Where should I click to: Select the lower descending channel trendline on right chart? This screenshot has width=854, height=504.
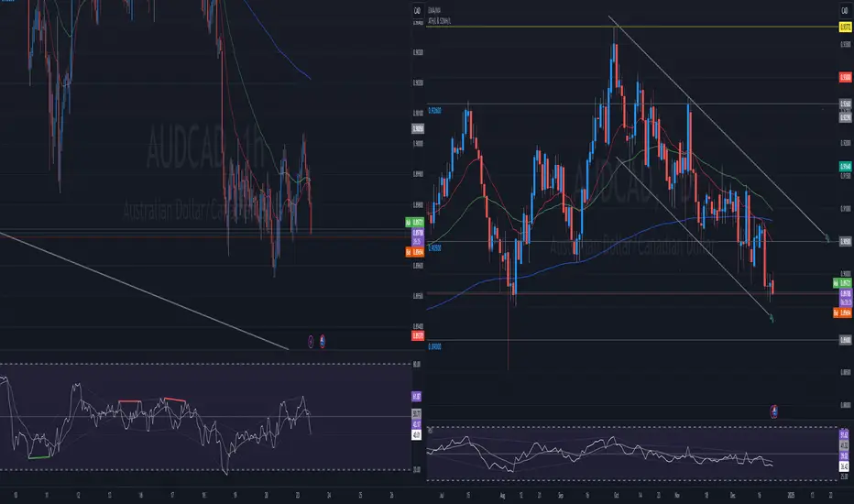click(695, 237)
